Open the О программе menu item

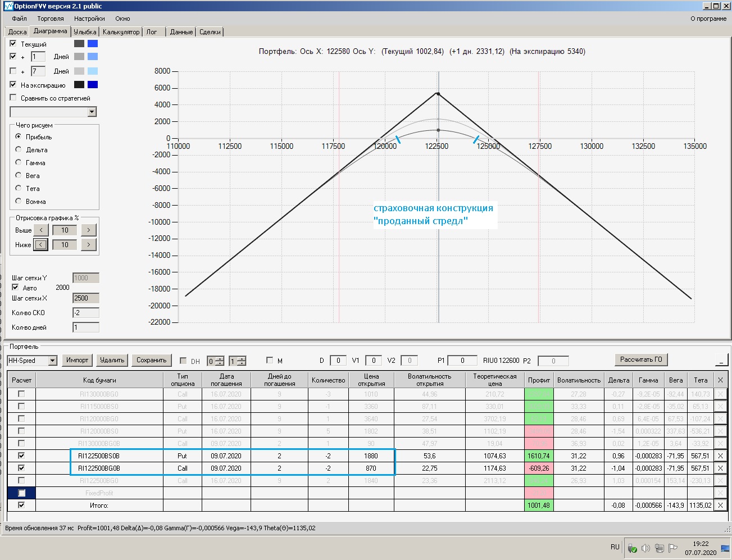[708, 19]
